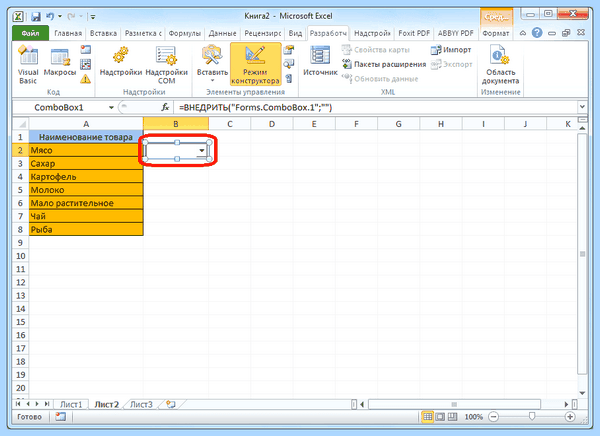Switch to the Главная tab
The width and height of the screenshot is (600, 436).
coord(68,33)
